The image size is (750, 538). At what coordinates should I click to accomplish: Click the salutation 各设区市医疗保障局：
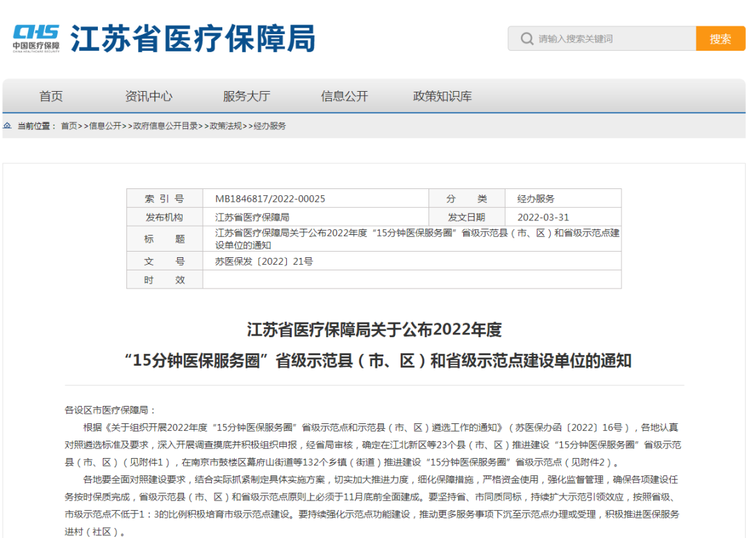click(110, 410)
